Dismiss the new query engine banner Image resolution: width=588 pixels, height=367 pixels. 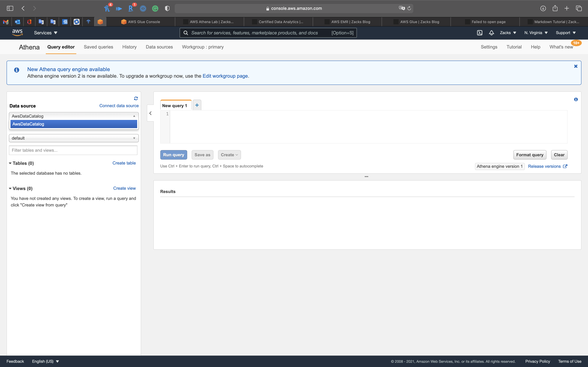point(576,66)
